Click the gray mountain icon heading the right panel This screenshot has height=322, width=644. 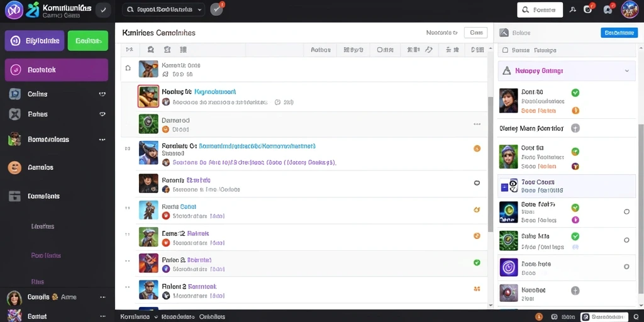504,33
